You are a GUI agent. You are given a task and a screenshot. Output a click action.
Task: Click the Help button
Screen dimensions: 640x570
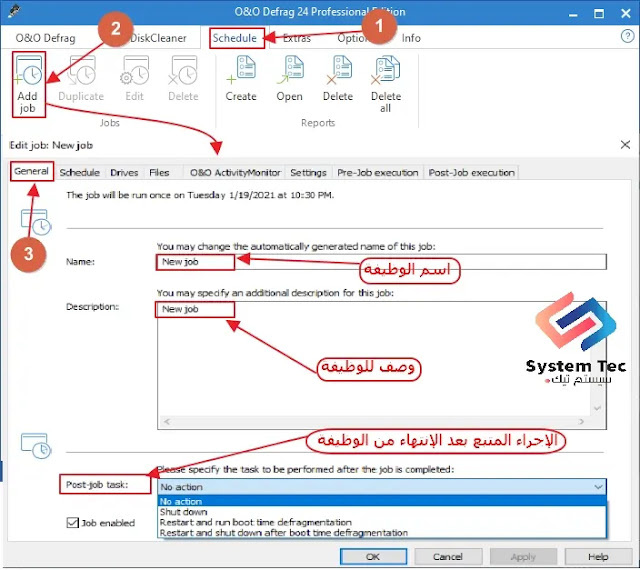coord(598,557)
